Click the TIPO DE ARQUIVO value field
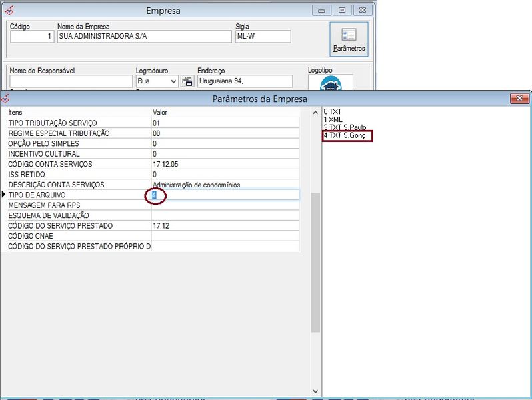532x400 pixels. (x=225, y=195)
